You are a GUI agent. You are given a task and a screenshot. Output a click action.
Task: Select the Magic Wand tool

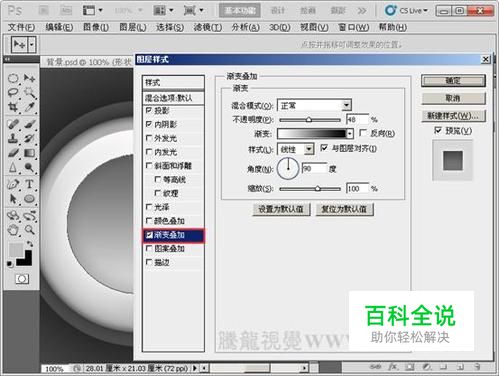pos(29,93)
